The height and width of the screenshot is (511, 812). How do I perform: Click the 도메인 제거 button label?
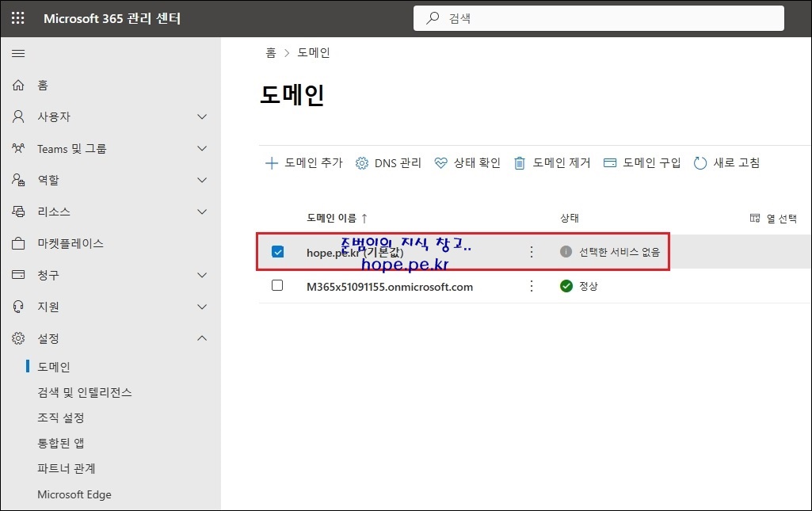pos(562,163)
